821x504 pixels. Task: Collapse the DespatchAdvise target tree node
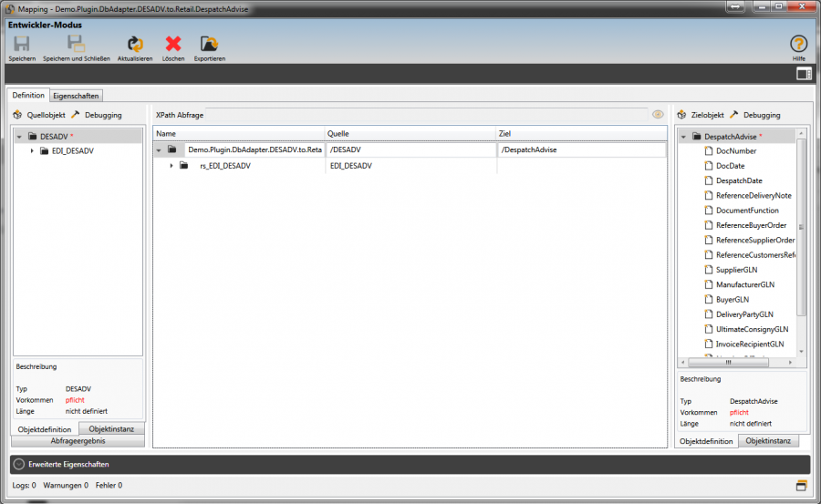click(683, 137)
